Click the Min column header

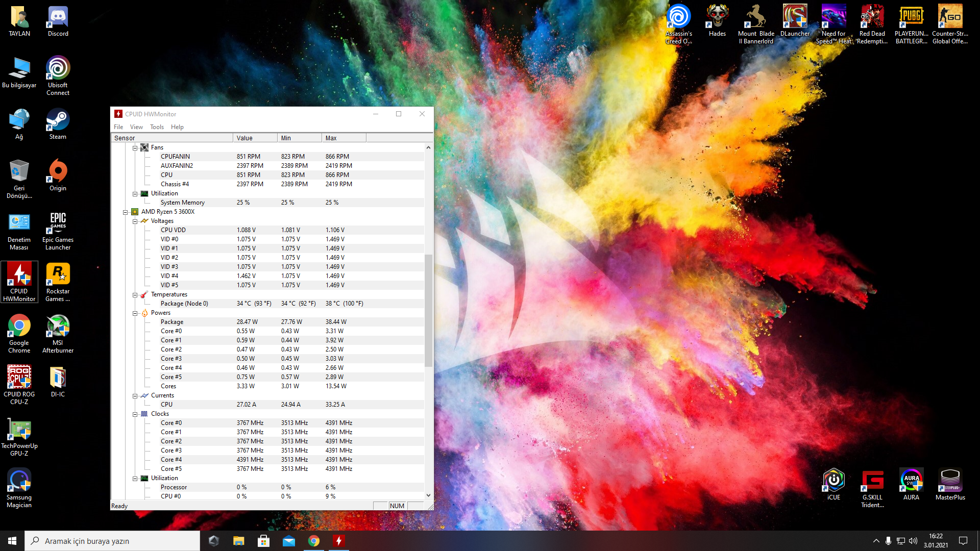coord(300,138)
